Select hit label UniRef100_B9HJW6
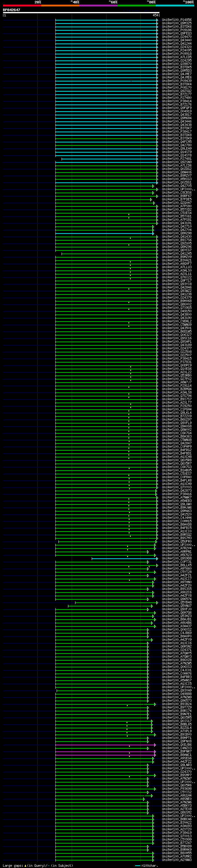Image resolution: width=197 pixels, height=868 pixels. 177,508
